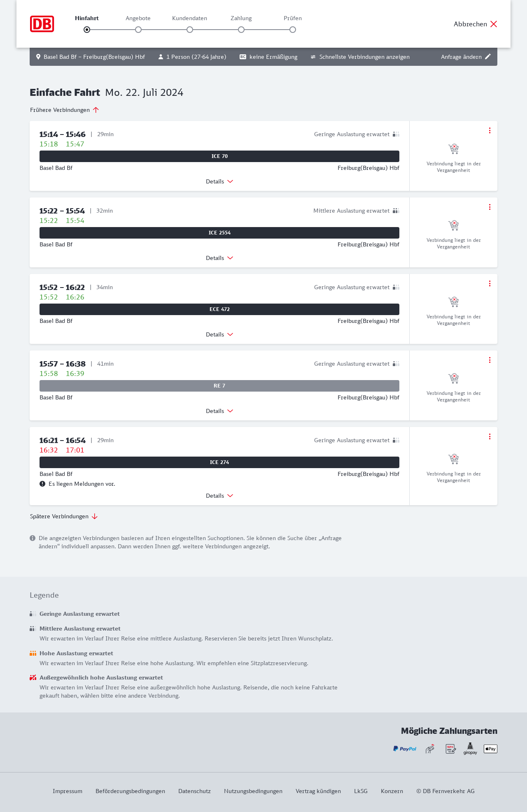Click the PayPal payment icon
Image resolution: width=527 pixels, height=812 pixels.
click(405, 749)
